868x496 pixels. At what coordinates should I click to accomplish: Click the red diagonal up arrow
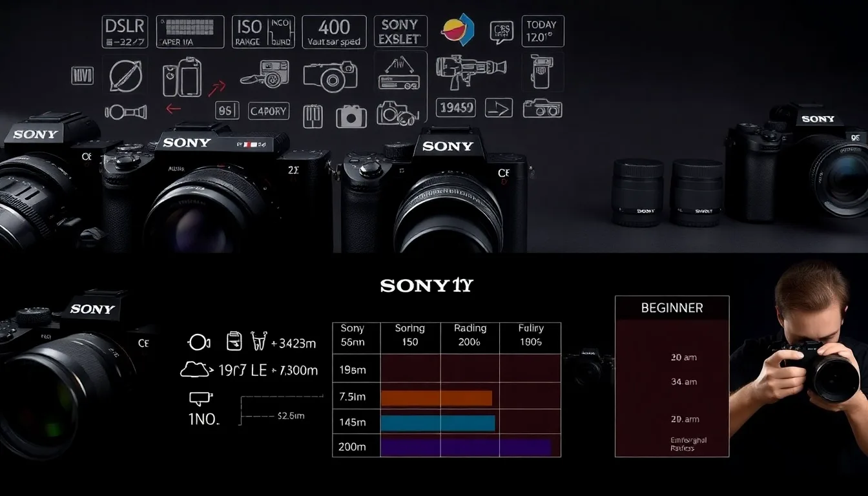tap(217, 88)
